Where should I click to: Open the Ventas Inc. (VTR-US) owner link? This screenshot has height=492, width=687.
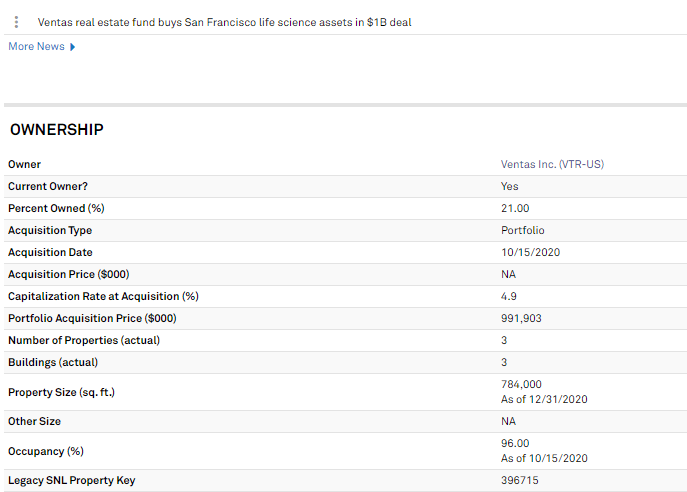click(x=552, y=164)
